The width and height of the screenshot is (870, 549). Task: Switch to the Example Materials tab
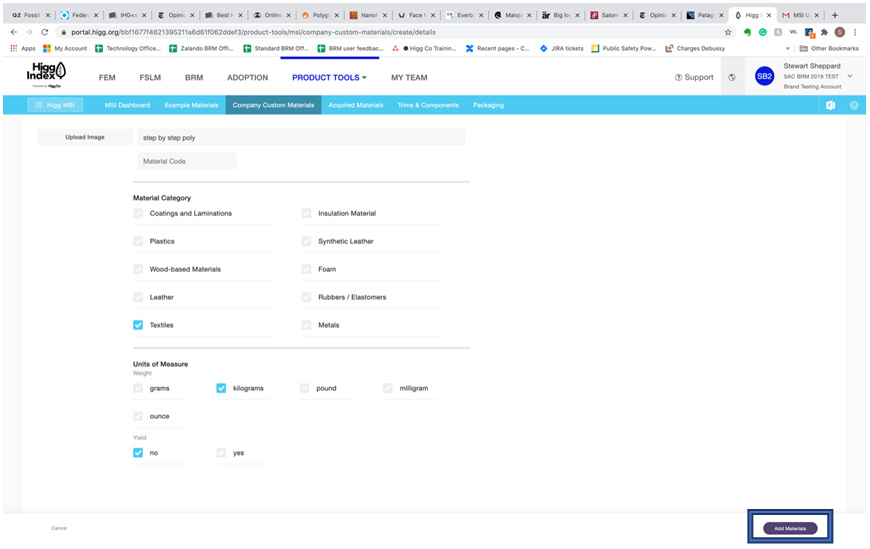[x=191, y=105]
